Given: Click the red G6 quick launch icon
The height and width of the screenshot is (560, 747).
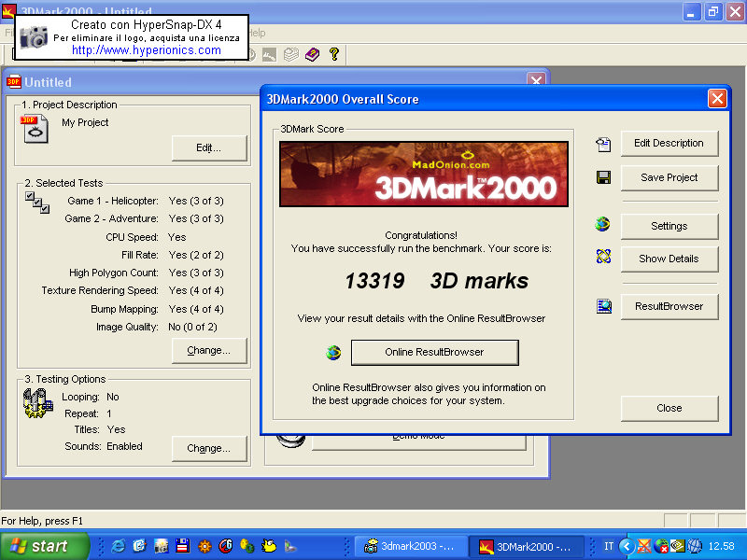Looking at the screenshot, I should tap(226, 546).
